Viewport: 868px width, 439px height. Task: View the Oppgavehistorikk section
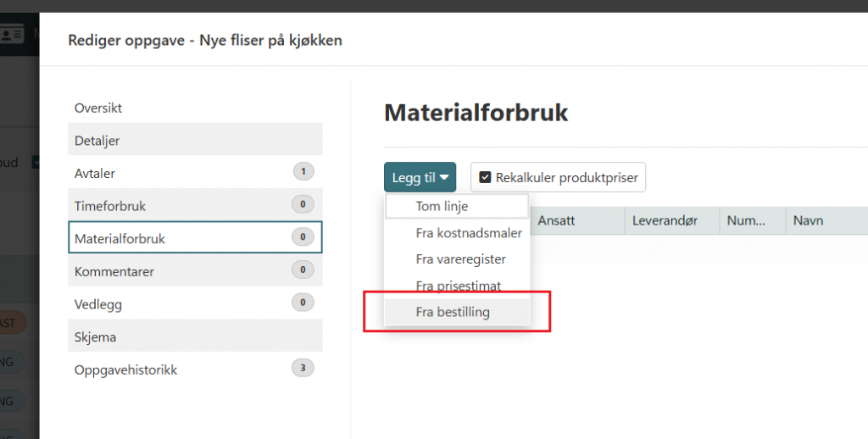click(x=125, y=370)
